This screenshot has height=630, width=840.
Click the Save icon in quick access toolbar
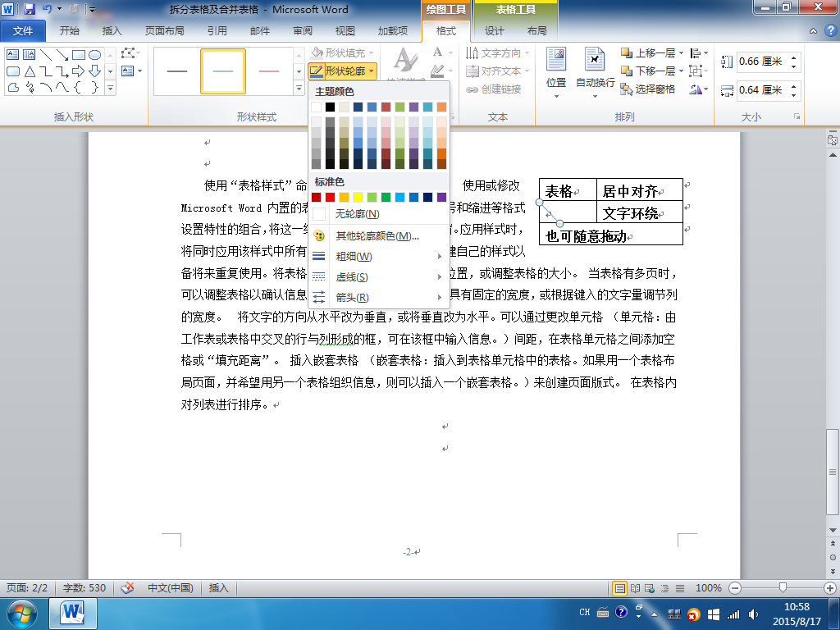30,8
